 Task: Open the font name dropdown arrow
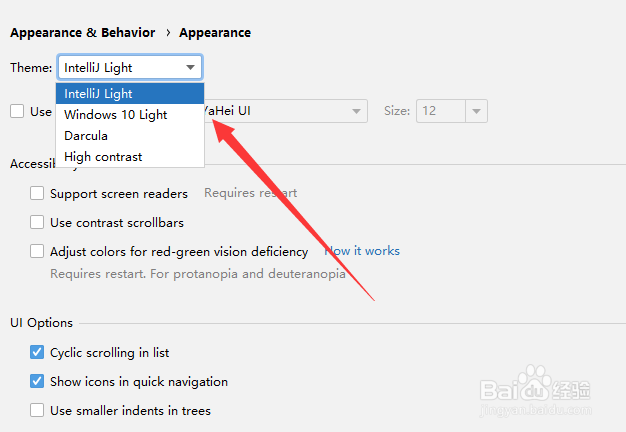pyautogui.click(x=356, y=111)
